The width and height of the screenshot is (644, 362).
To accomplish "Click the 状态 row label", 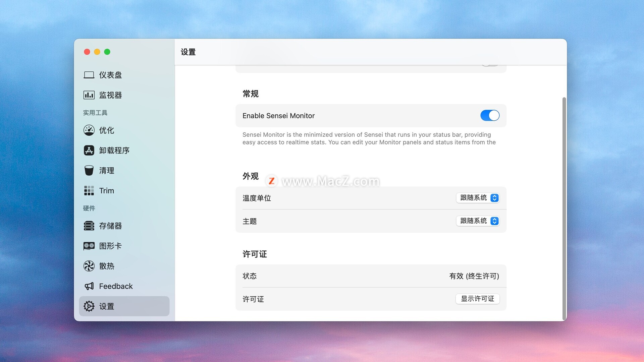I will (x=250, y=276).
